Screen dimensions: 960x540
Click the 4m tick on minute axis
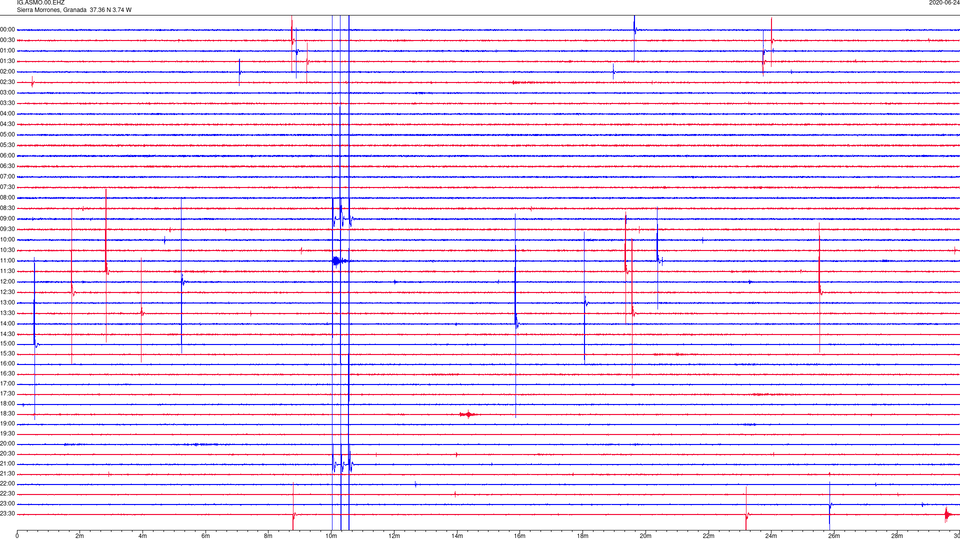[143, 536]
